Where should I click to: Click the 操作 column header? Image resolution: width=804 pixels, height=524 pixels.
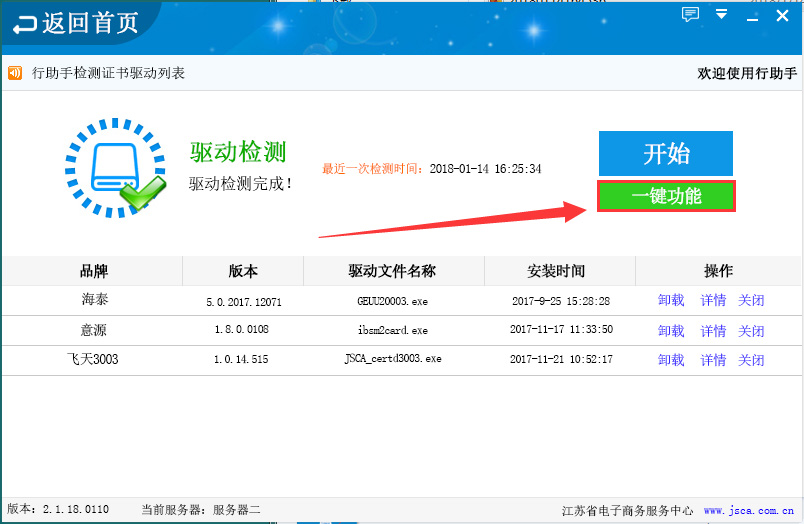pos(718,271)
